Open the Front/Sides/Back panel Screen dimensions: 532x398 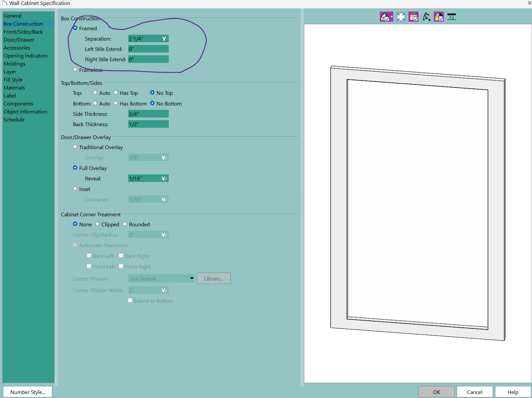(x=23, y=32)
